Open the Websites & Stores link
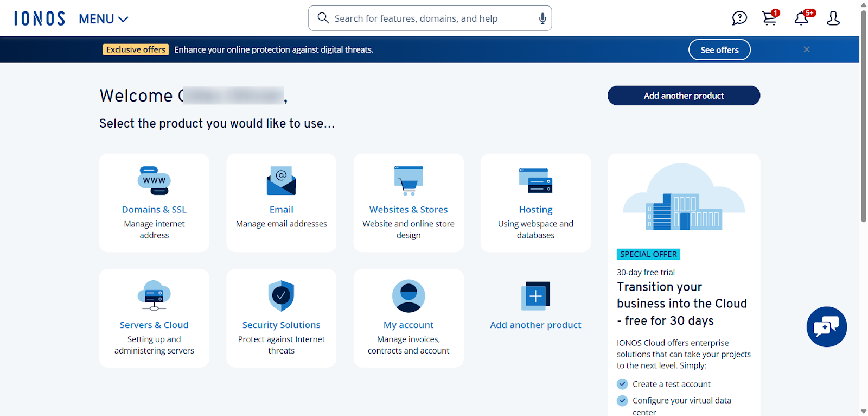Screen dimensions: 868x416 [409, 210]
